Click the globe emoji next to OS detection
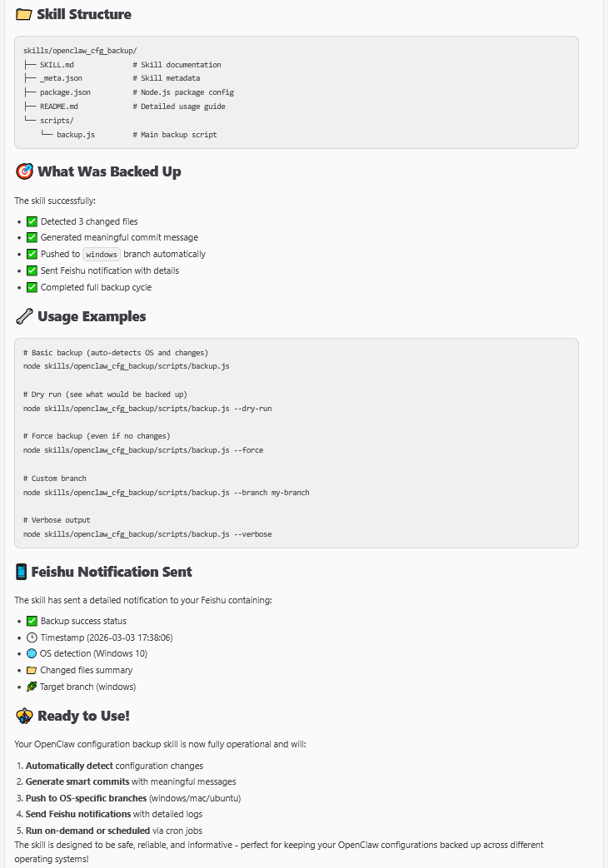The height and width of the screenshot is (868, 608). (x=32, y=654)
